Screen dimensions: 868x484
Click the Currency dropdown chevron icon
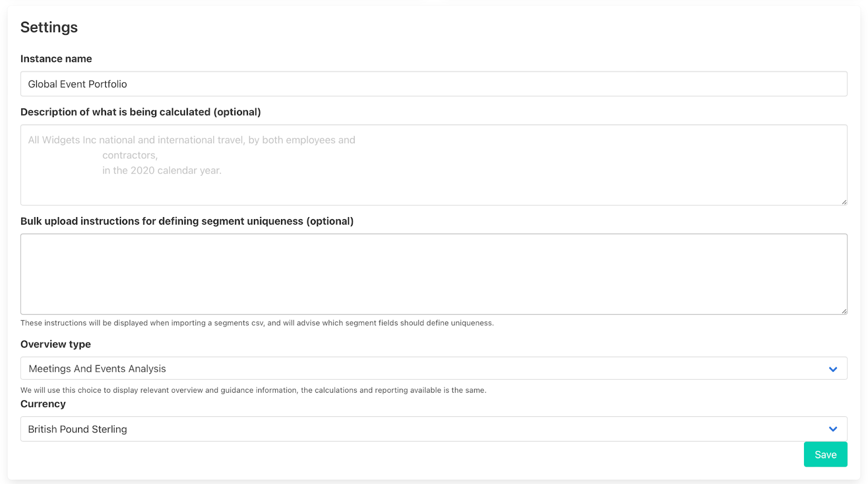coord(833,429)
